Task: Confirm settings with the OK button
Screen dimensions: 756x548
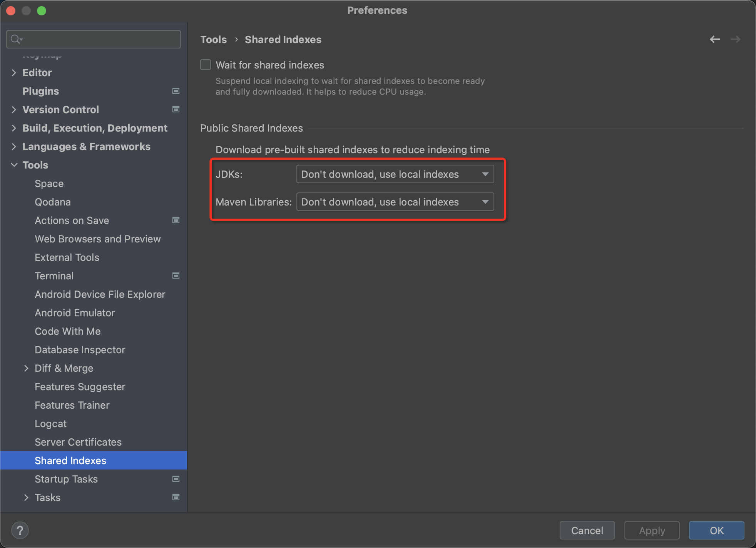Action: [x=716, y=530]
